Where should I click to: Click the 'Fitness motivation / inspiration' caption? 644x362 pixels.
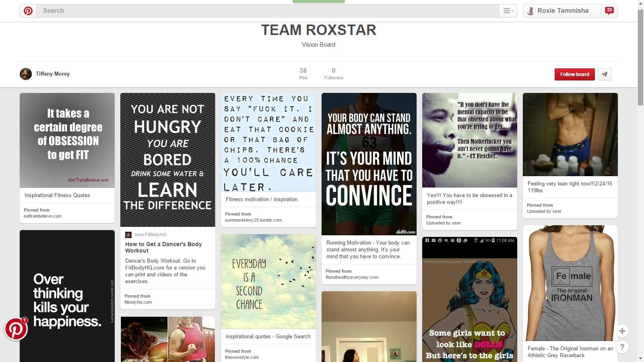pyautogui.click(x=262, y=200)
